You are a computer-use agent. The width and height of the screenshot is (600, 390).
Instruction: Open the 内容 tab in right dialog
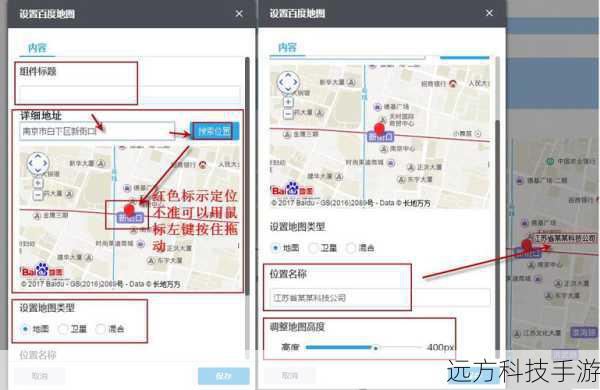287,47
